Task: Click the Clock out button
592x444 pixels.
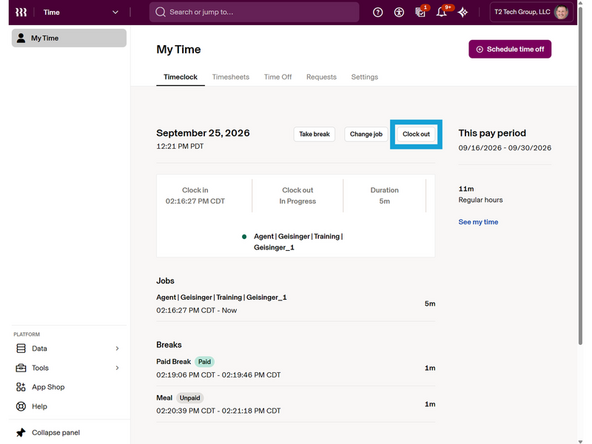Action: 416,134
